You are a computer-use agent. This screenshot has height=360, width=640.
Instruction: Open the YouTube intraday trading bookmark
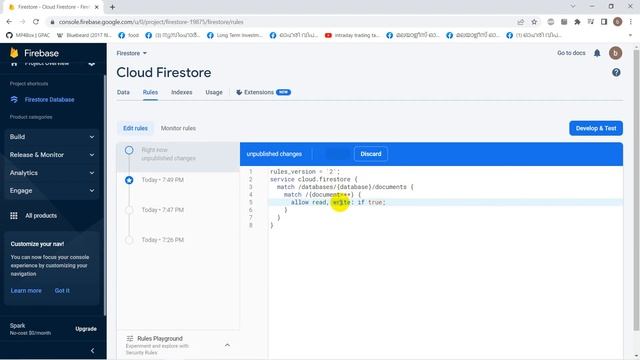click(x=352, y=35)
